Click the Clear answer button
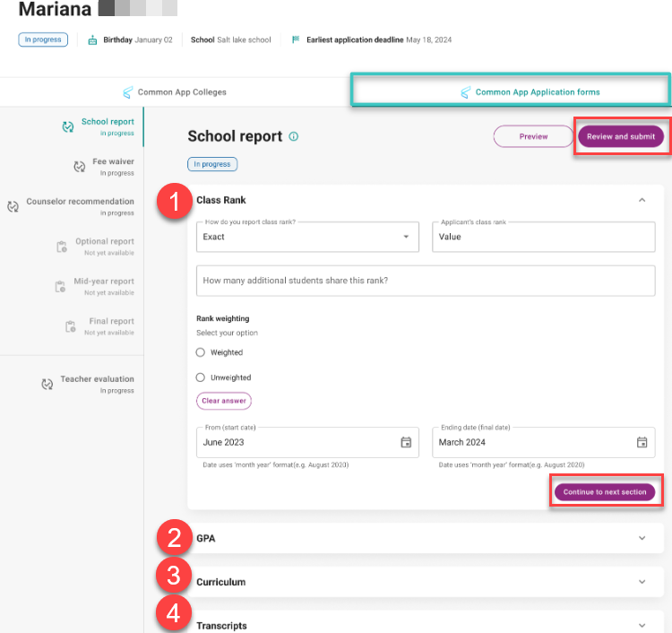The width and height of the screenshot is (672, 633). [x=224, y=401]
